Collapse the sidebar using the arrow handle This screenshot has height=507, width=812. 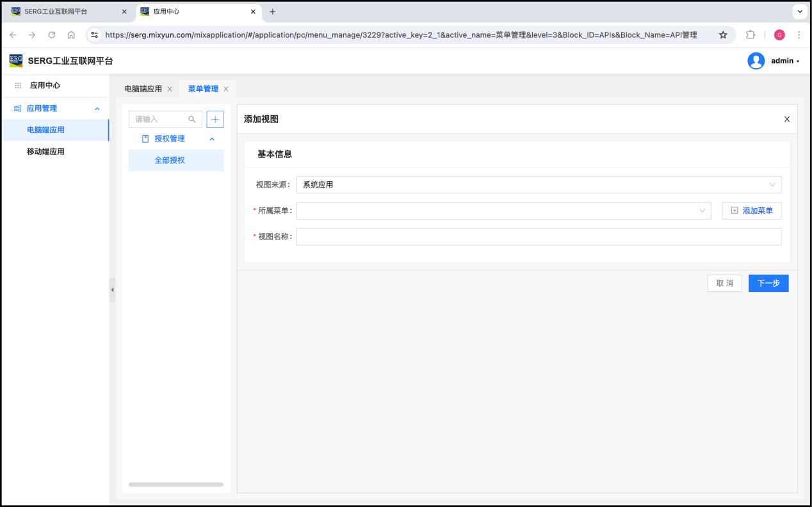tap(113, 290)
